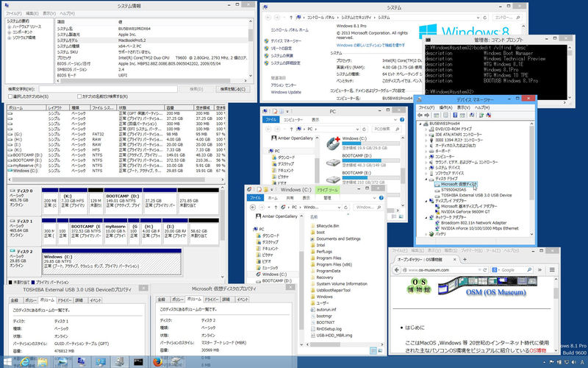Open Firefox from the taskbar
This screenshot has width=588, height=368.
click(x=158, y=361)
